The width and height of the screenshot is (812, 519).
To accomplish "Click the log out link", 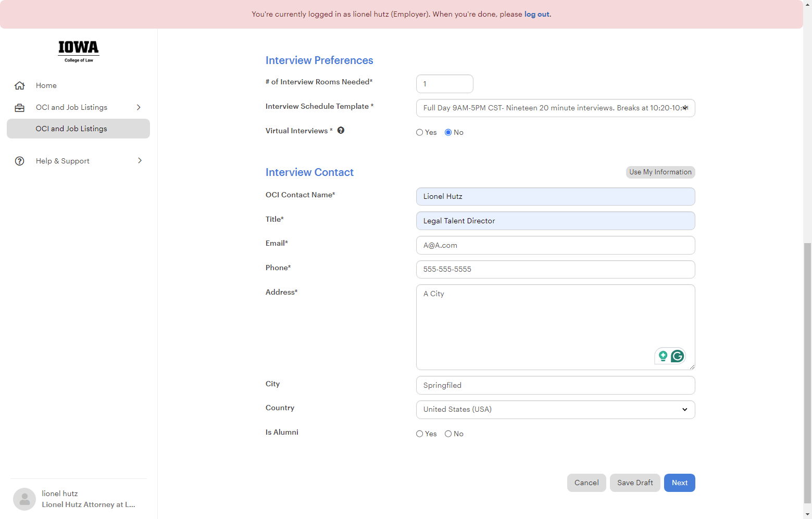I will [x=536, y=14].
